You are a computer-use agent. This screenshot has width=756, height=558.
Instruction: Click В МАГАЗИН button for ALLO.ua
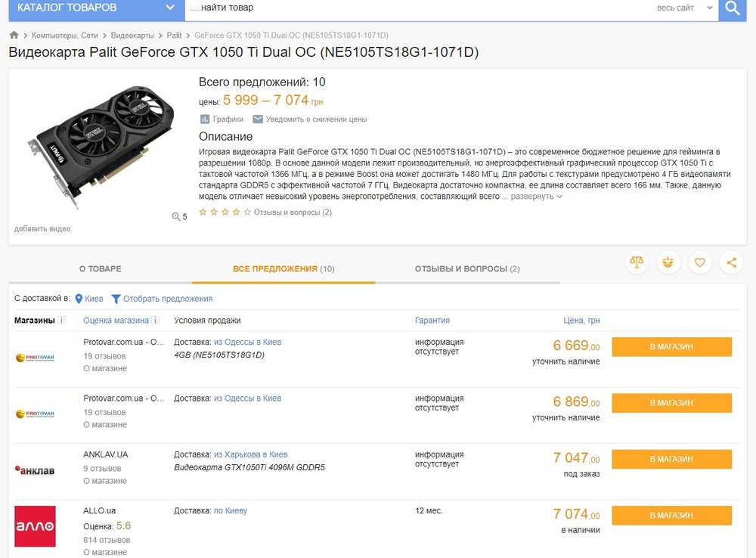(671, 515)
